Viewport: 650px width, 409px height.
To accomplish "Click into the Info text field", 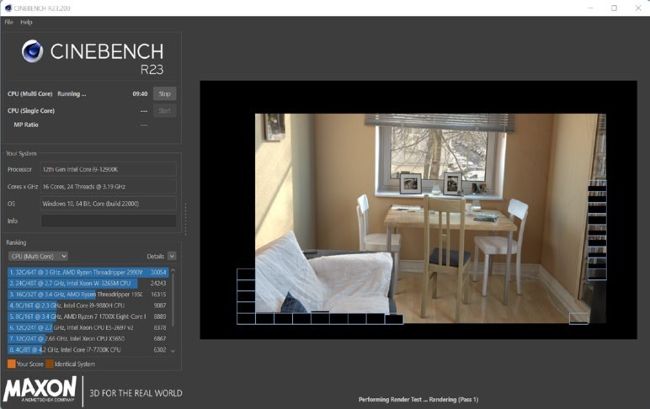I will [x=108, y=221].
